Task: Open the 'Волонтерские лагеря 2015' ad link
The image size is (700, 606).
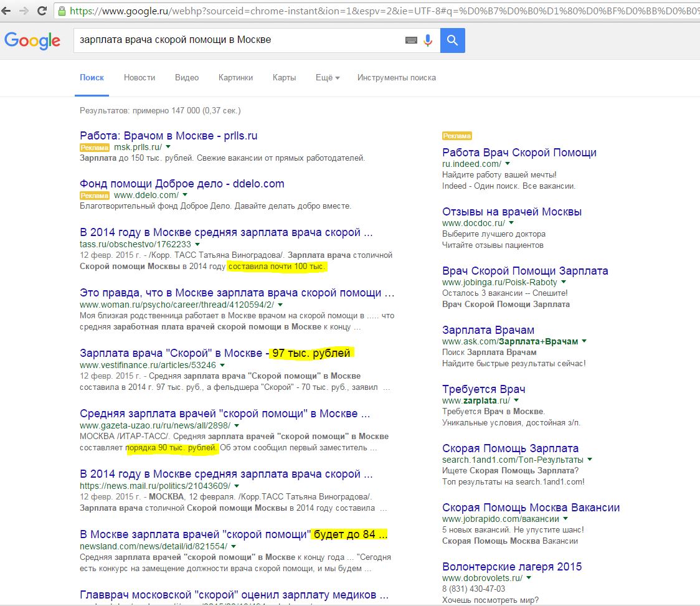Action: [511, 567]
